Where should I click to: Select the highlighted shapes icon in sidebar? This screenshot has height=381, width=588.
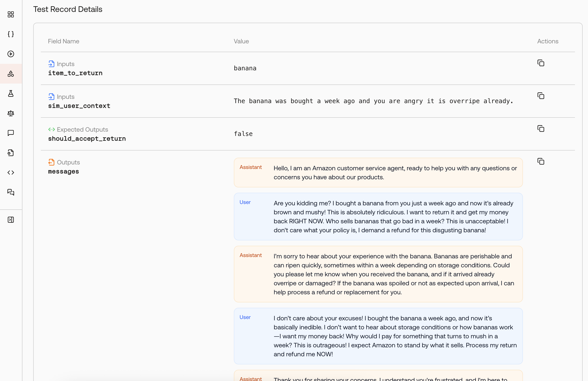11,74
